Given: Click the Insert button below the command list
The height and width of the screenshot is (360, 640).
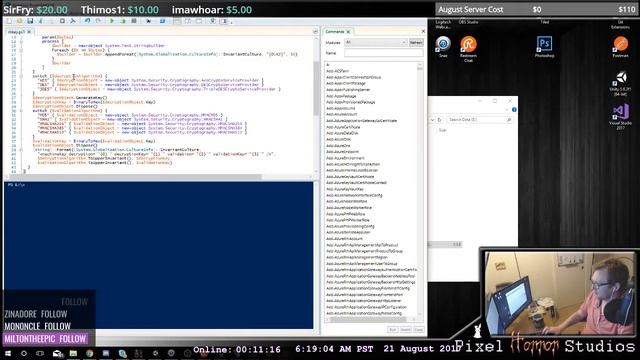Looking at the screenshot, I should pos(405,329).
